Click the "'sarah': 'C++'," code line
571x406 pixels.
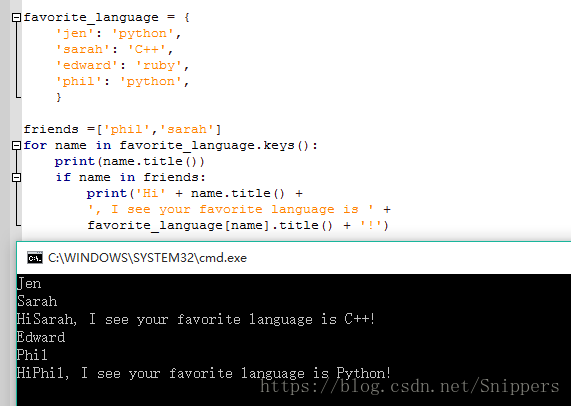coord(114,50)
